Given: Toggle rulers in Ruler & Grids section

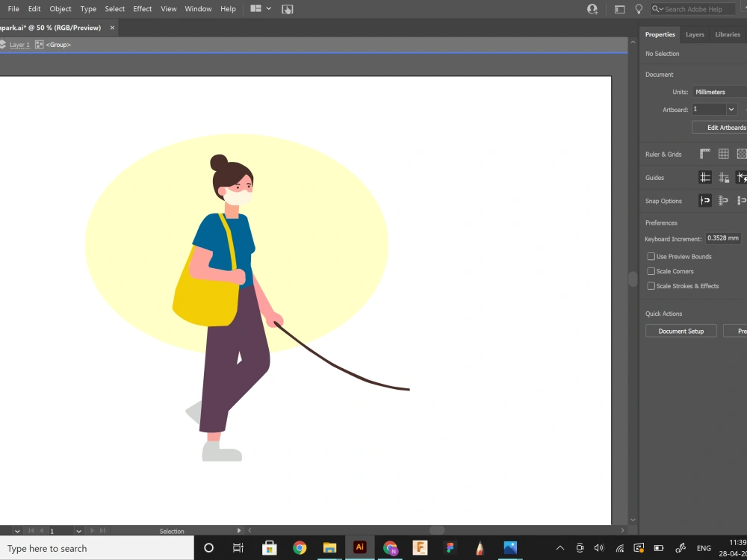Looking at the screenshot, I should 705,154.
